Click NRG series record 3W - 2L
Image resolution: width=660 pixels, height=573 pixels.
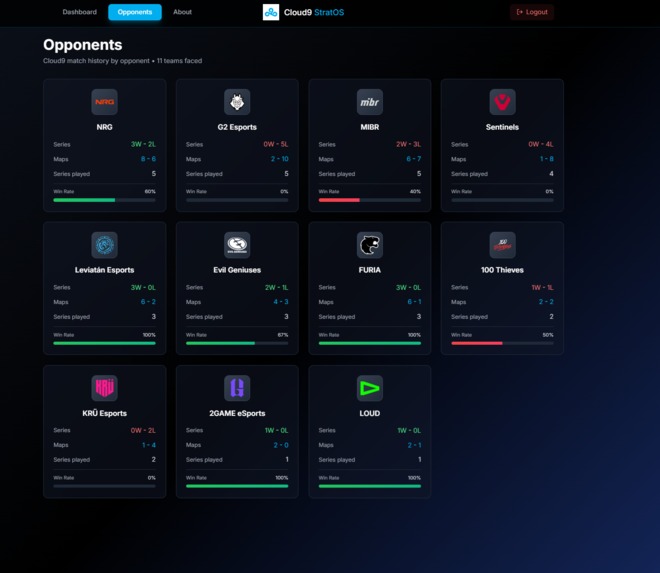143,144
